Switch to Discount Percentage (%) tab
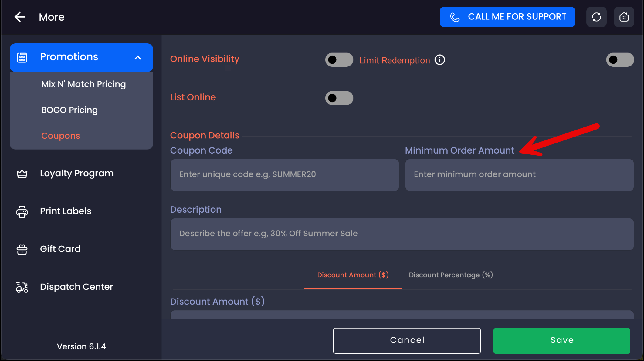This screenshot has width=644, height=361. [x=451, y=275]
